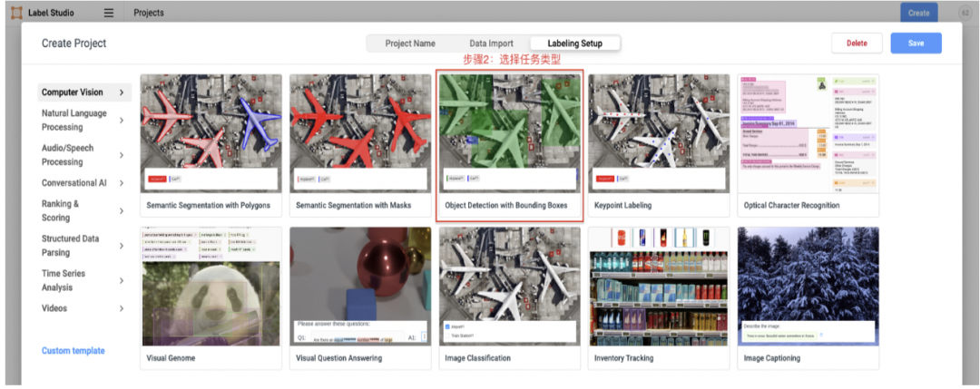Select the Natural Language Processing category
Image resolution: width=980 pixels, height=389 pixels.
click(84, 120)
